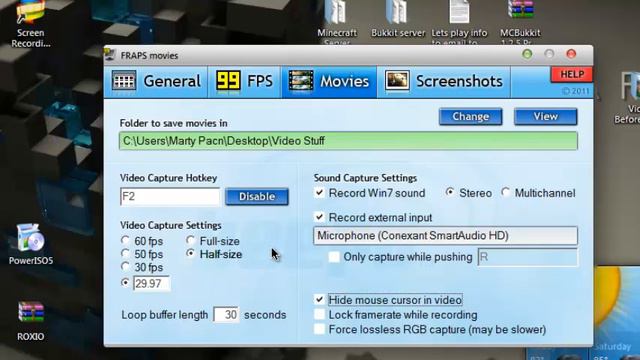Open PowerISO5 desktop icon
640x360 pixels.
coord(31,244)
